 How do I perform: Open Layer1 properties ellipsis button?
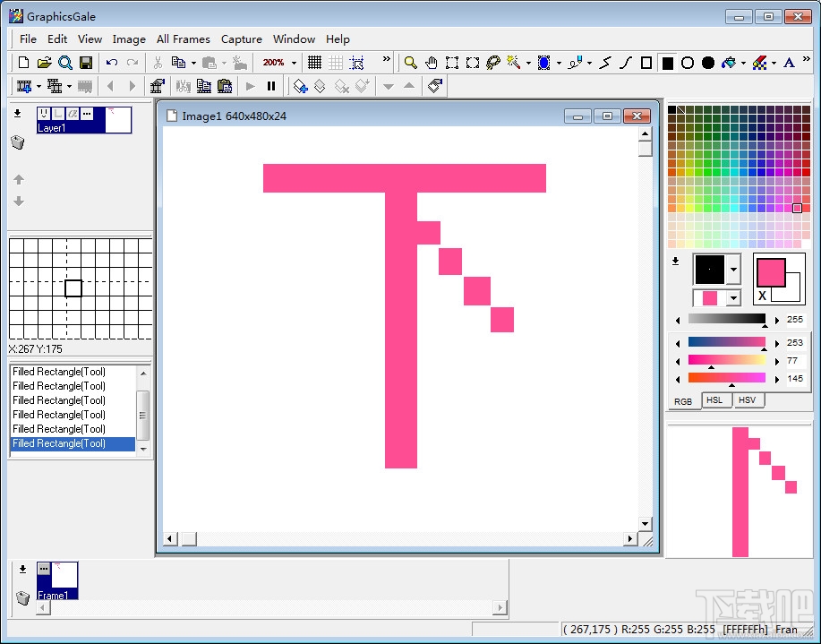pyautogui.click(x=87, y=114)
